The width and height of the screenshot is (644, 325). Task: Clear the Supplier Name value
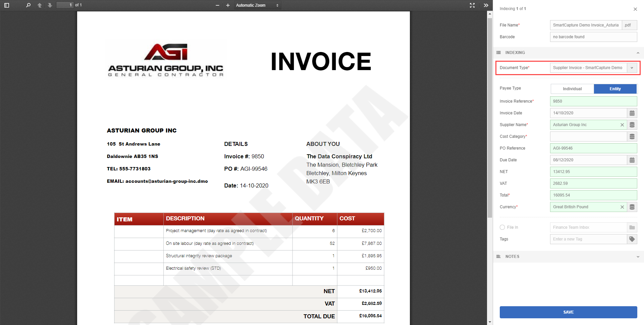(622, 125)
